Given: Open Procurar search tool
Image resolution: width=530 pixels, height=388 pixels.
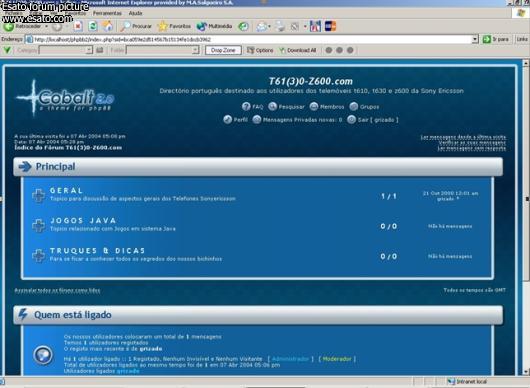Looking at the screenshot, I should click(x=136, y=26).
